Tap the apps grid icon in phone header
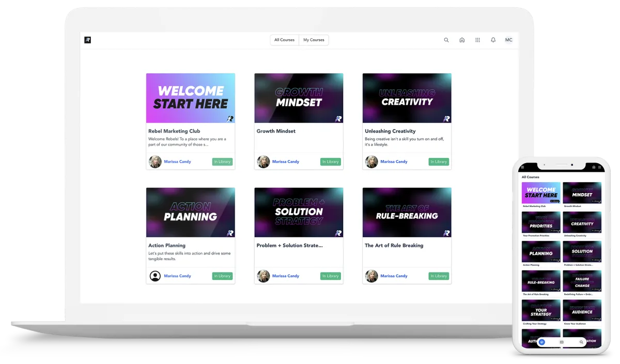The height and width of the screenshot is (364, 620). (x=599, y=167)
